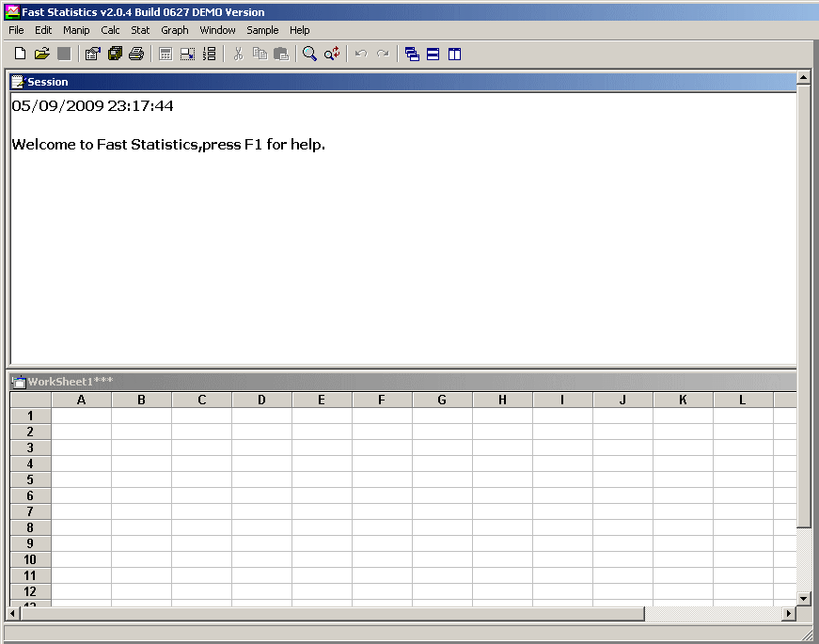The height and width of the screenshot is (644, 819).
Task: Tile windows horizontally using the toolbar icon
Action: (x=433, y=54)
